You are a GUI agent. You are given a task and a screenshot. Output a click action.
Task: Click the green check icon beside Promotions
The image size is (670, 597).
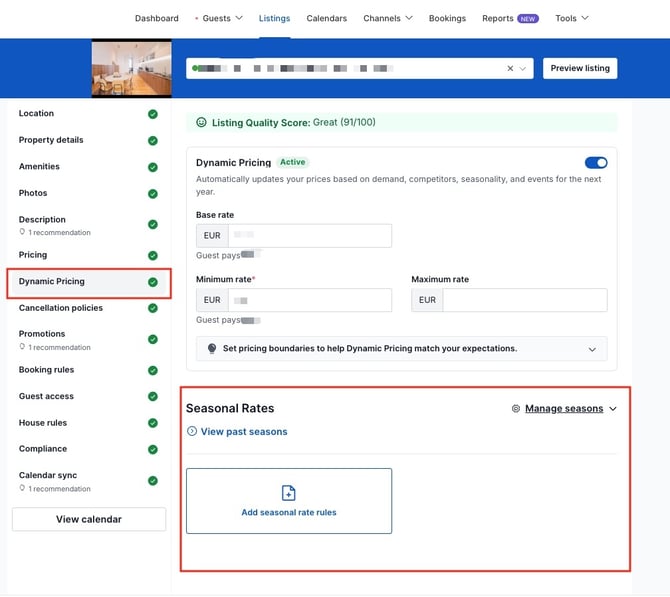coord(153,339)
